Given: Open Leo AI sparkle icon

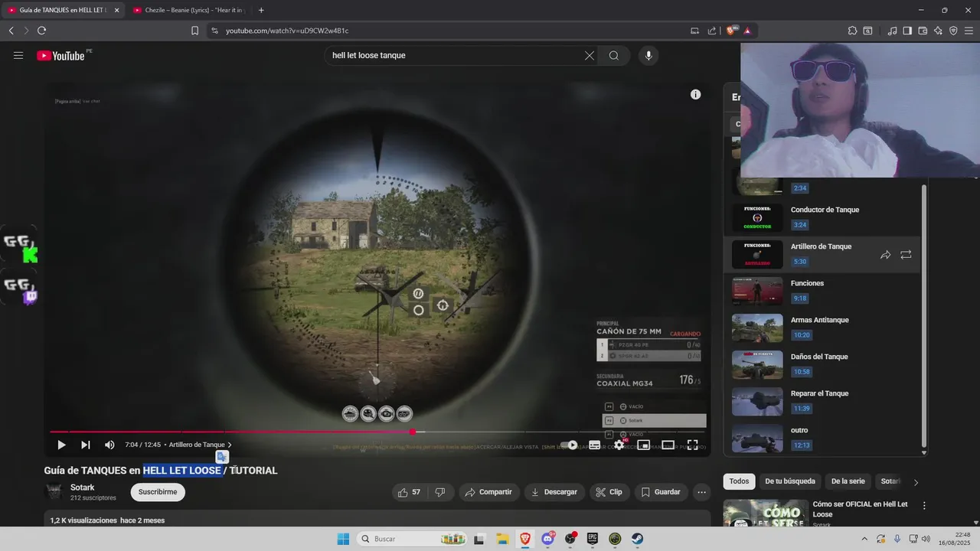Looking at the screenshot, I should [x=938, y=31].
